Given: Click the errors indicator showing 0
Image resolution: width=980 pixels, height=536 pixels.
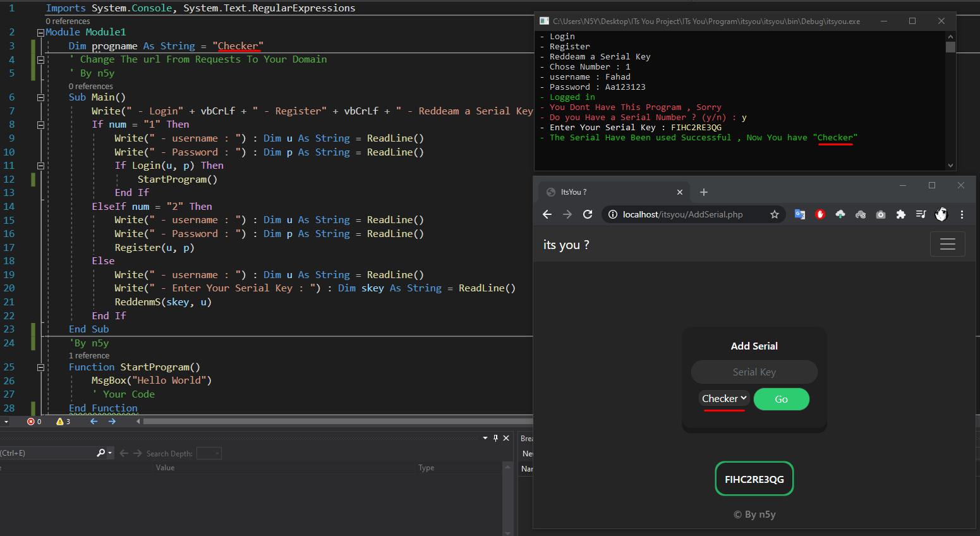Looking at the screenshot, I should [x=34, y=422].
